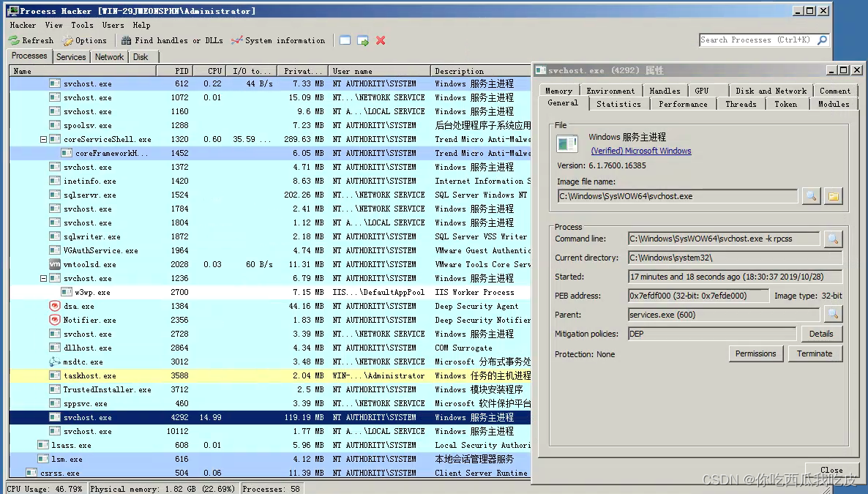Screen dimensions: 868x494
Task: Click the spoolsv.exe process icon
Action: (x=55, y=125)
